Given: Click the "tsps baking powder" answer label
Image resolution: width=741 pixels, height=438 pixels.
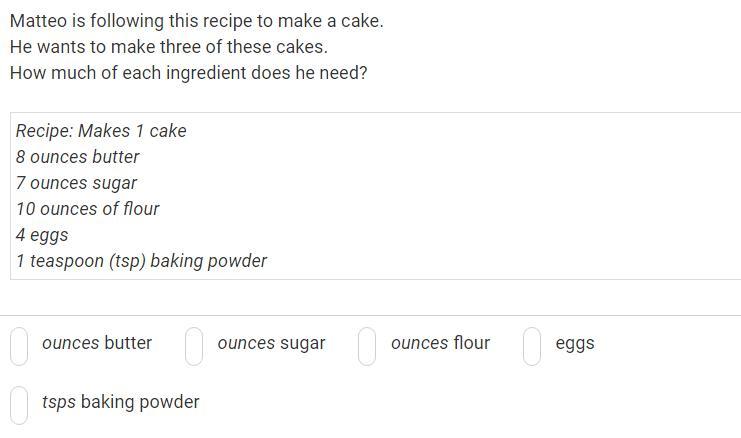Looking at the screenshot, I should [121, 403].
